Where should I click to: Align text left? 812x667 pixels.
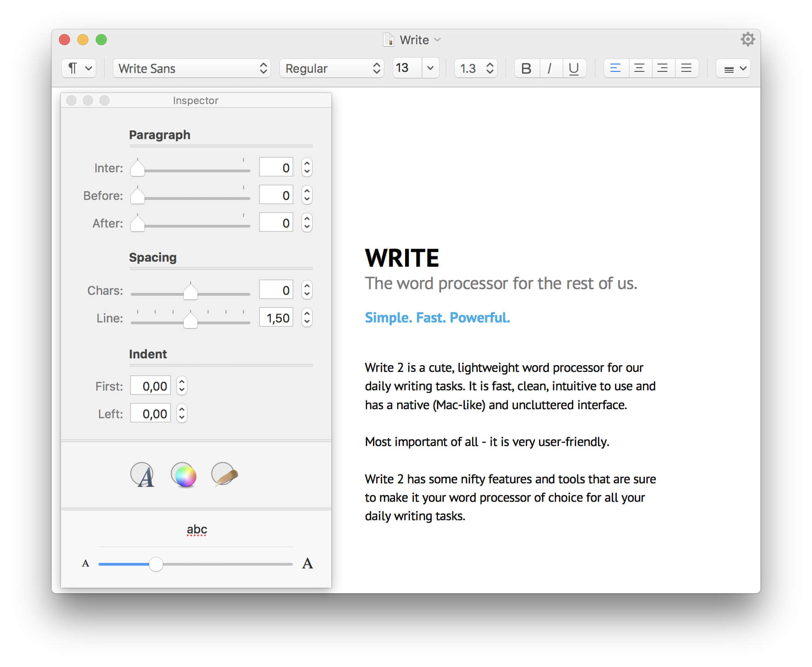pos(616,68)
